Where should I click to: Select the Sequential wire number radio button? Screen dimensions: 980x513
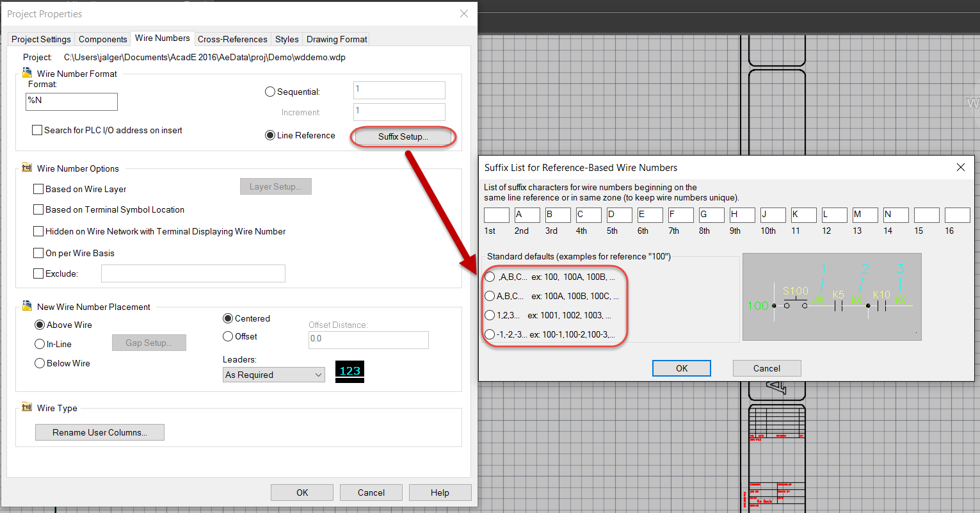269,91
